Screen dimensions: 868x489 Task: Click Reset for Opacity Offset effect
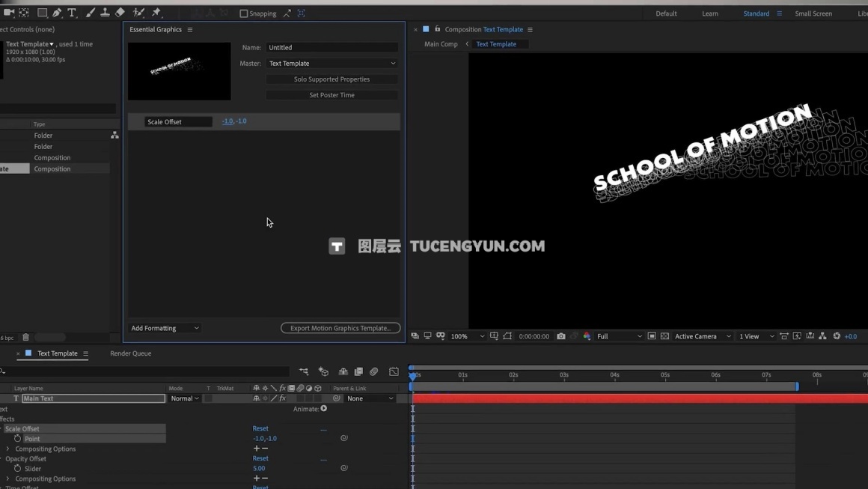260,458
